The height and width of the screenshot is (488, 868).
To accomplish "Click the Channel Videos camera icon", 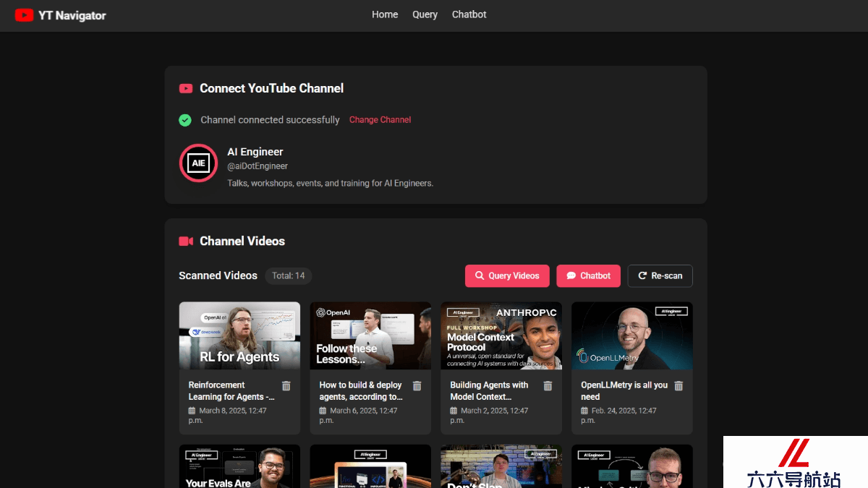I will 186,241.
